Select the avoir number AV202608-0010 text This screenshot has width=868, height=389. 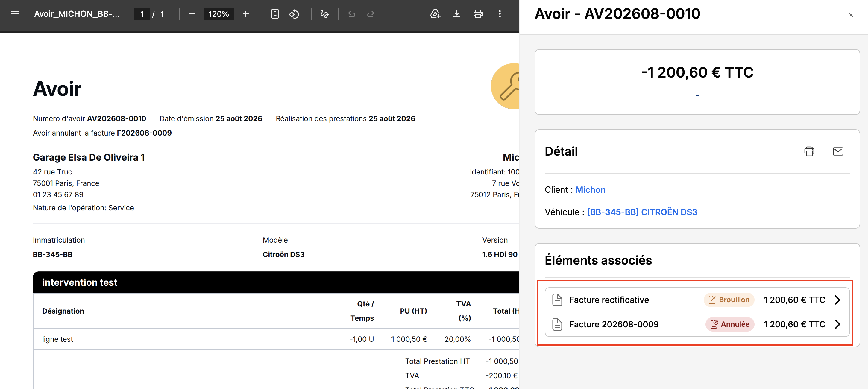[x=116, y=118]
